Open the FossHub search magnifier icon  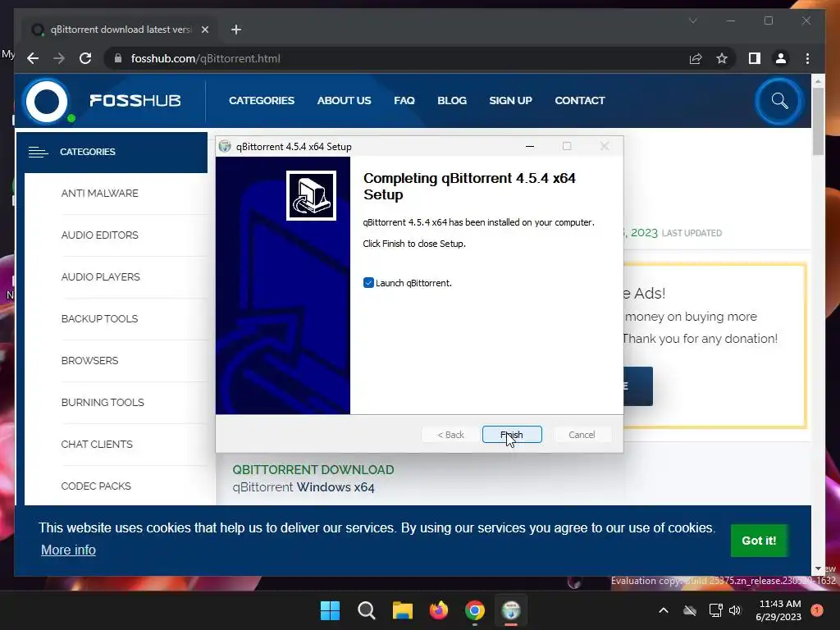point(779,101)
